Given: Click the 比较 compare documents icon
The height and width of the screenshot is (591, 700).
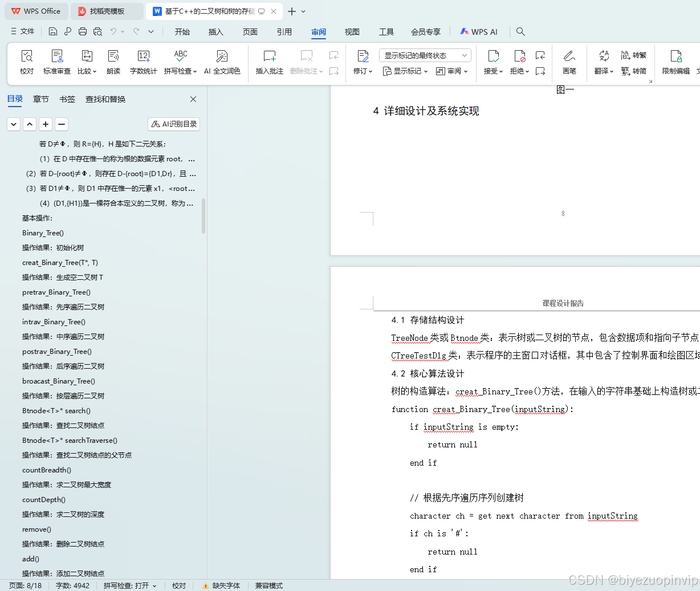Looking at the screenshot, I should [87, 56].
